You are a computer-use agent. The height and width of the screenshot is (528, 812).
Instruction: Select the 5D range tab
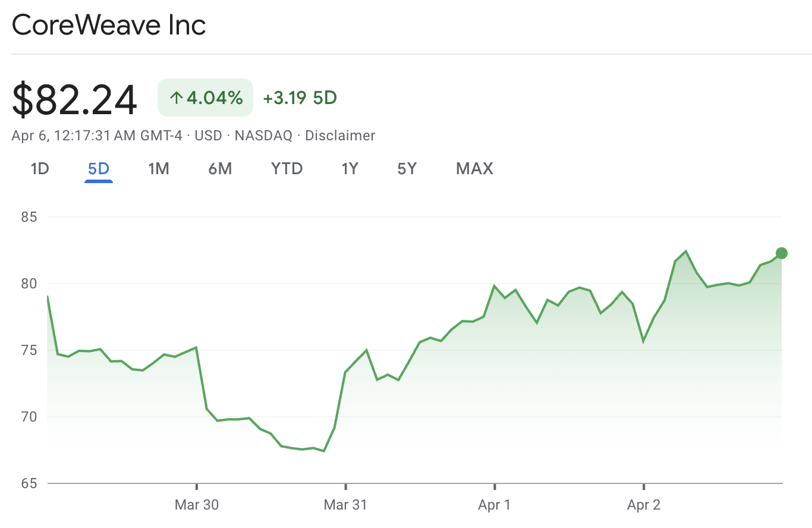pyautogui.click(x=99, y=169)
